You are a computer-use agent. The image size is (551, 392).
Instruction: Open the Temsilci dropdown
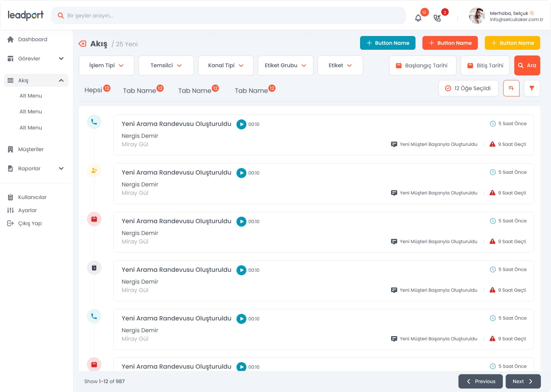click(166, 65)
